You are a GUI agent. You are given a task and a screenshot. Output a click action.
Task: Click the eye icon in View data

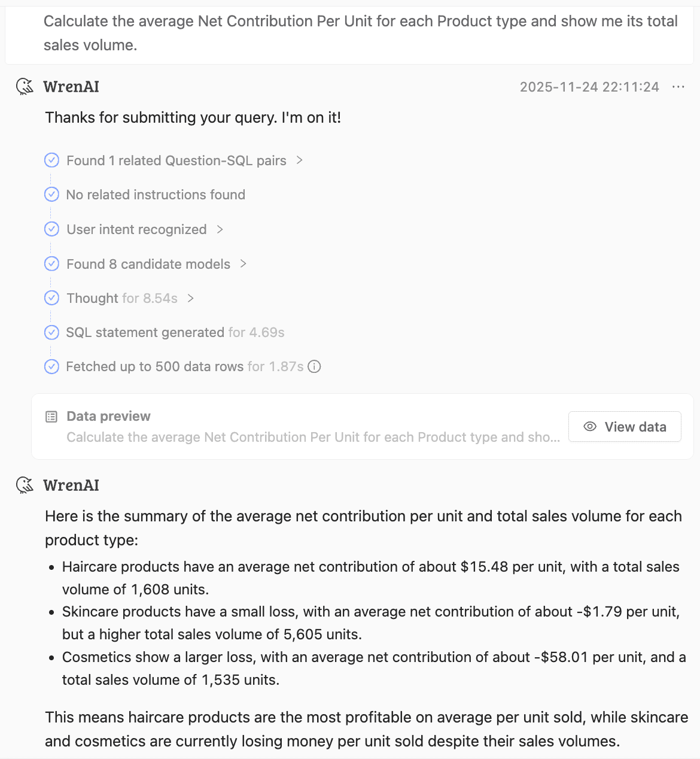pyautogui.click(x=590, y=427)
